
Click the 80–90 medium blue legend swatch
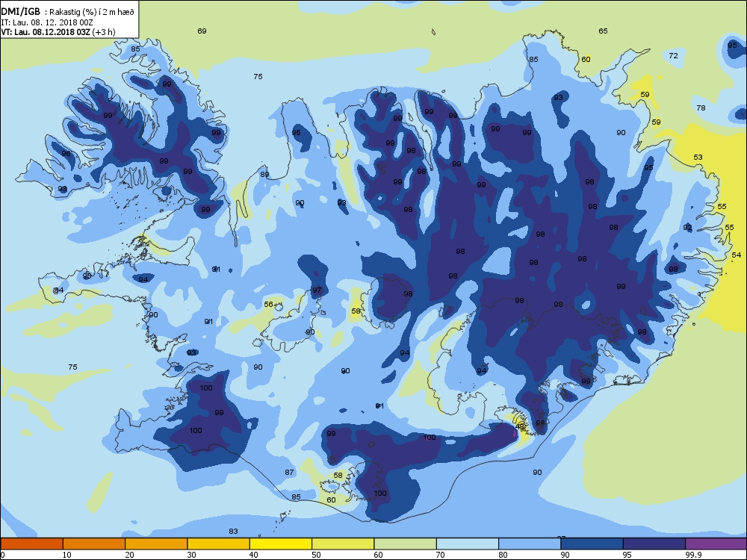pyautogui.click(x=530, y=544)
